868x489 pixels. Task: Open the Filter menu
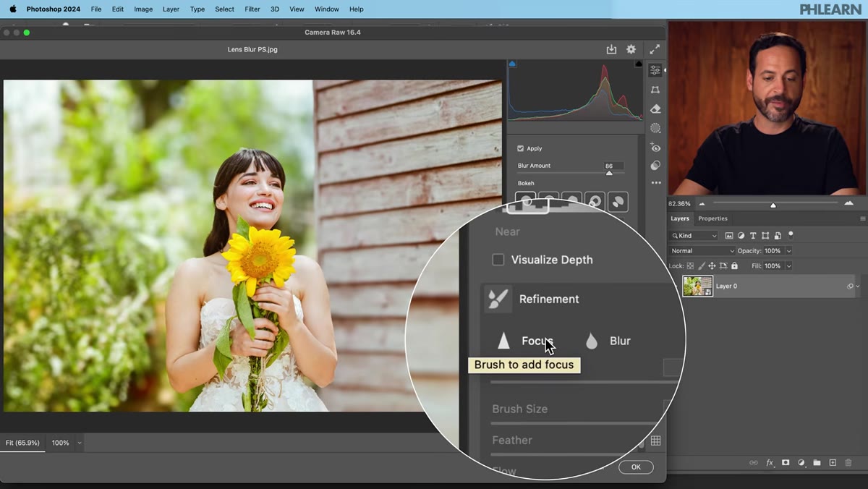pos(252,9)
